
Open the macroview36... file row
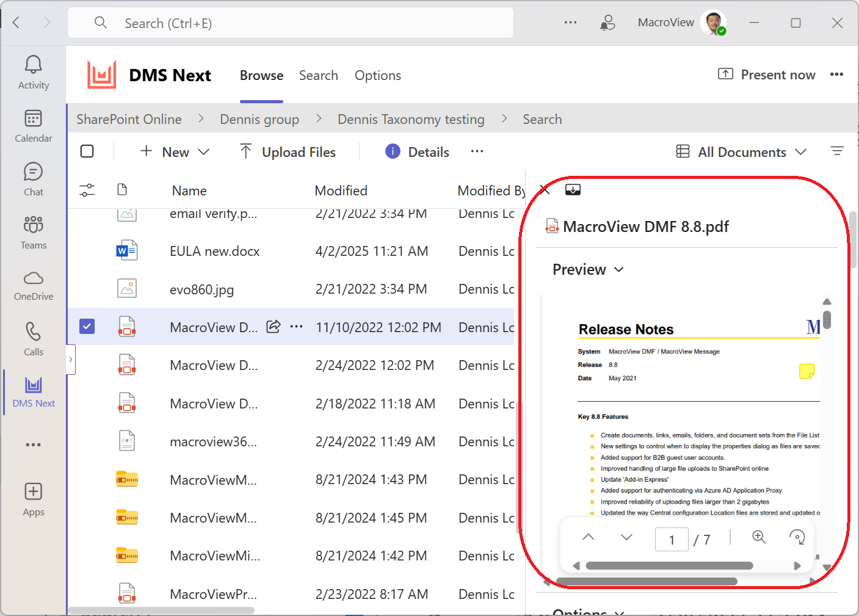pos(213,441)
